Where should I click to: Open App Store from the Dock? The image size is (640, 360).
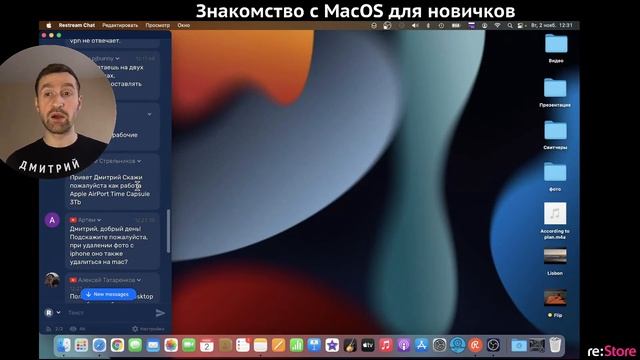click(x=422, y=345)
